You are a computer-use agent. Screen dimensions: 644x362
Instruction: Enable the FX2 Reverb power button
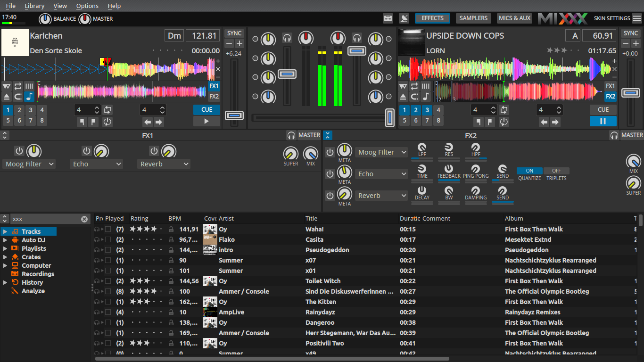(330, 195)
